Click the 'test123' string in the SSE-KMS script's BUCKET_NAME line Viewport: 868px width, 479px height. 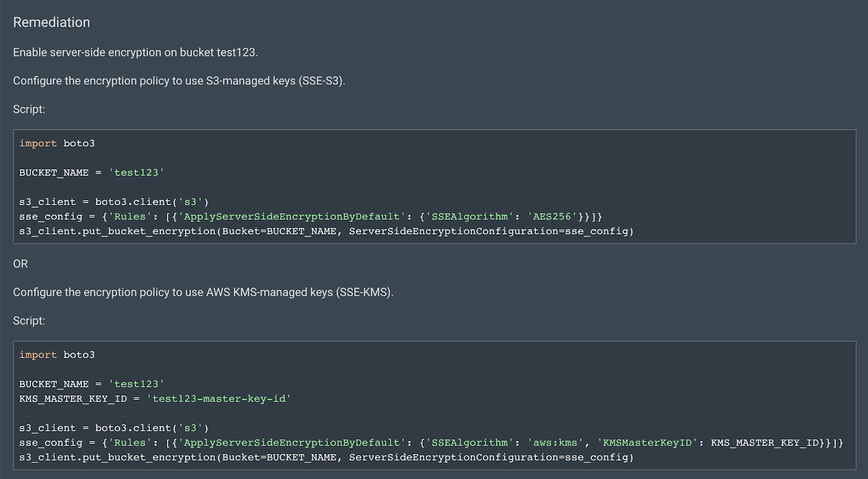click(136, 384)
